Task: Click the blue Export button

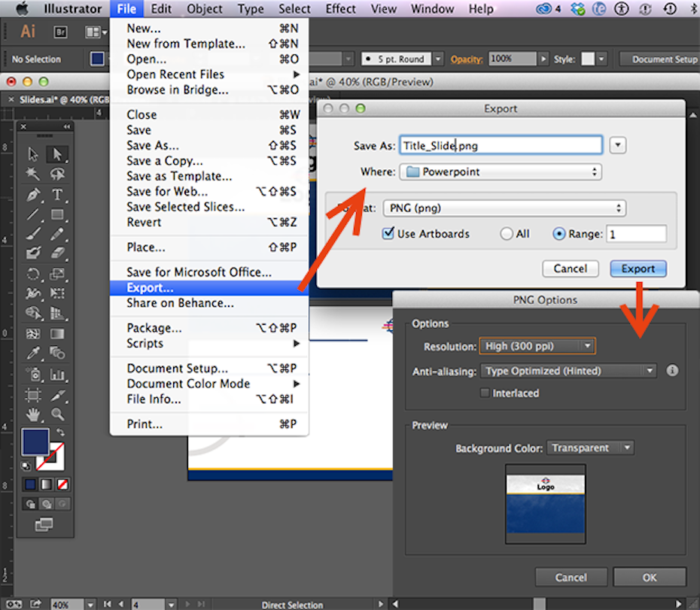Action: coord(638,269)
